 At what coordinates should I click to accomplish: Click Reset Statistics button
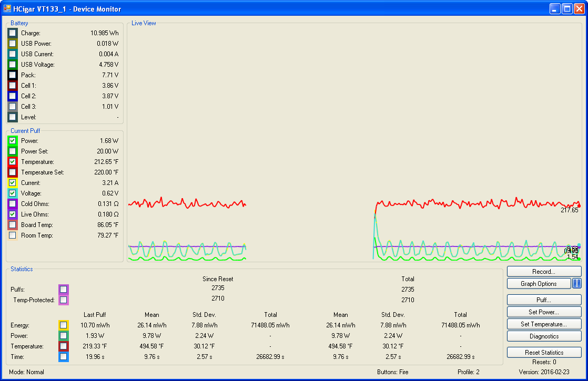click(x=544, y=353)
